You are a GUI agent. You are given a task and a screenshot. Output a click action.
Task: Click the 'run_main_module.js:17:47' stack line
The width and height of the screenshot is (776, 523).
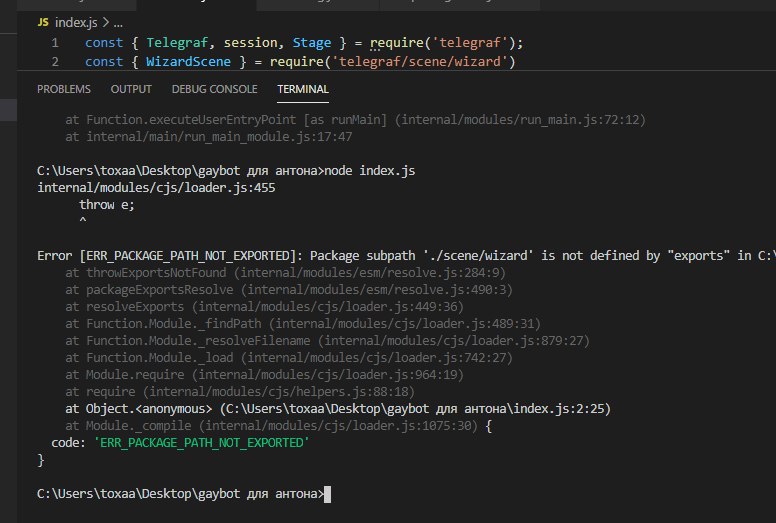[x=209, y=137]
